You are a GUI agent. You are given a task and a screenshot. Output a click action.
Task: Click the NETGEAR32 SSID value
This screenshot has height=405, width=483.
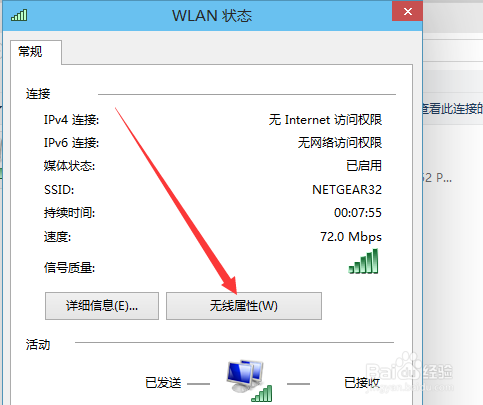pyautogui.click(x=347, y=190)
